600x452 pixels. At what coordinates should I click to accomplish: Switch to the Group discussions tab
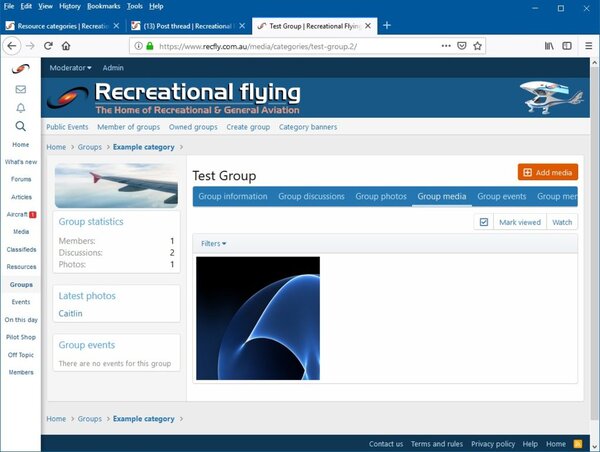click(311, 197)
